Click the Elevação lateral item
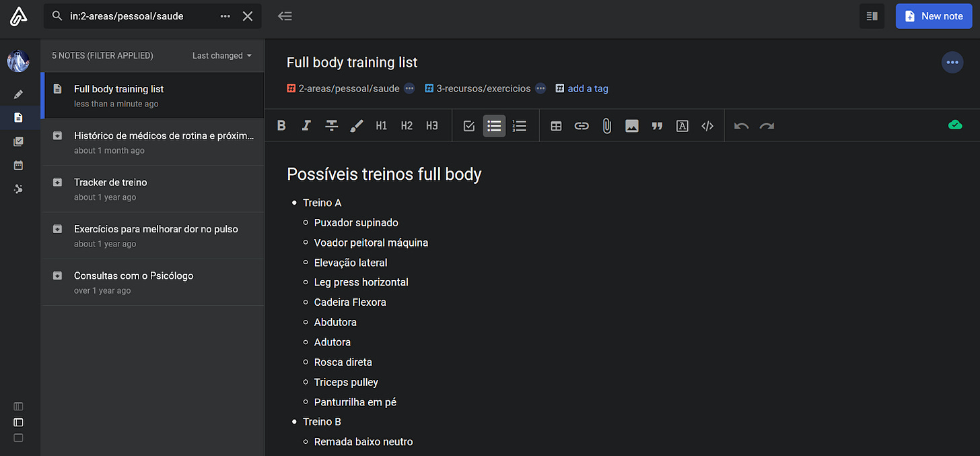 coord(351,263)
